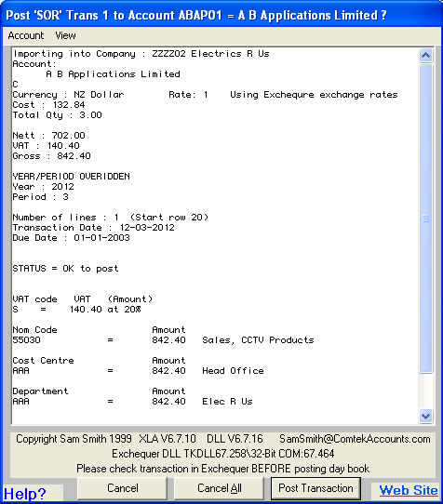
Task: Click the 'Currency : NZ Dollar' text
Action: [x=68, y=95]
